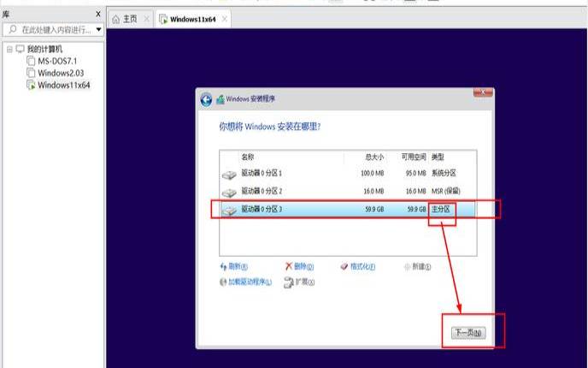Click the drive icon for partition 2
588x368 pixels.
pyautogui.click(x=229, y=193)
